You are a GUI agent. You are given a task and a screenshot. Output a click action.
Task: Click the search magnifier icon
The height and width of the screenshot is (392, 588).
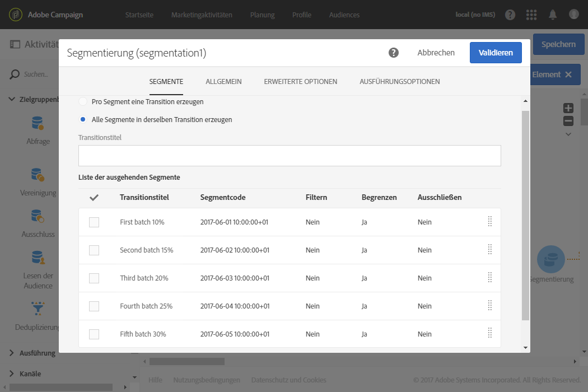14,74
